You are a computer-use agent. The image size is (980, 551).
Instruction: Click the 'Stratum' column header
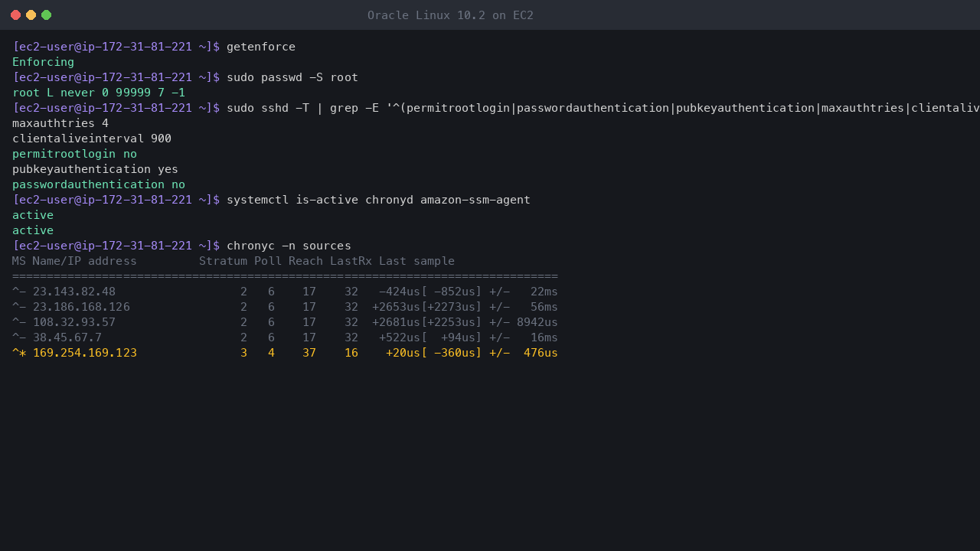click(223, 261)
